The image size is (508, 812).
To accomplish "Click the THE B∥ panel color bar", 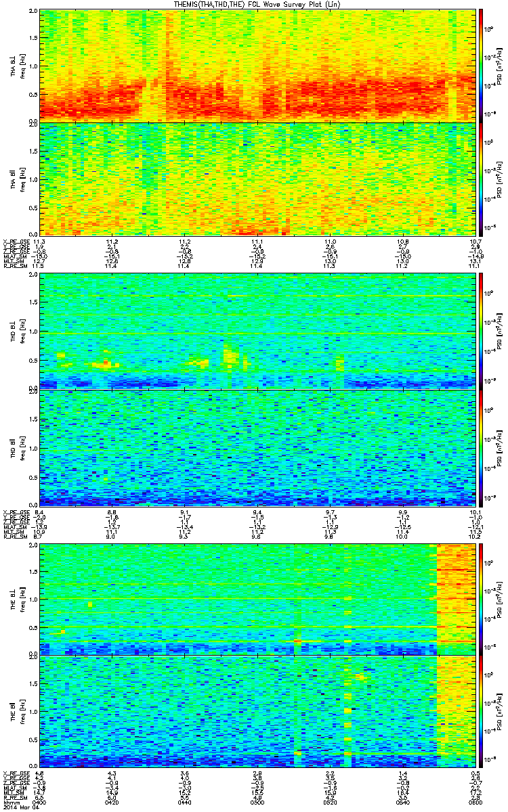I will pos(482,713).
